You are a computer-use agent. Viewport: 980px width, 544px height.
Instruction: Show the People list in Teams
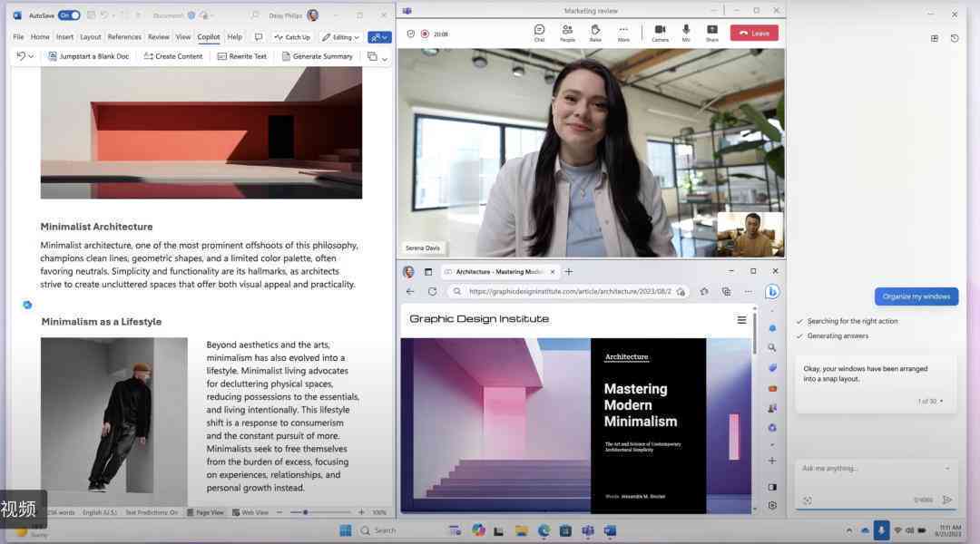(x=567, y=34)
